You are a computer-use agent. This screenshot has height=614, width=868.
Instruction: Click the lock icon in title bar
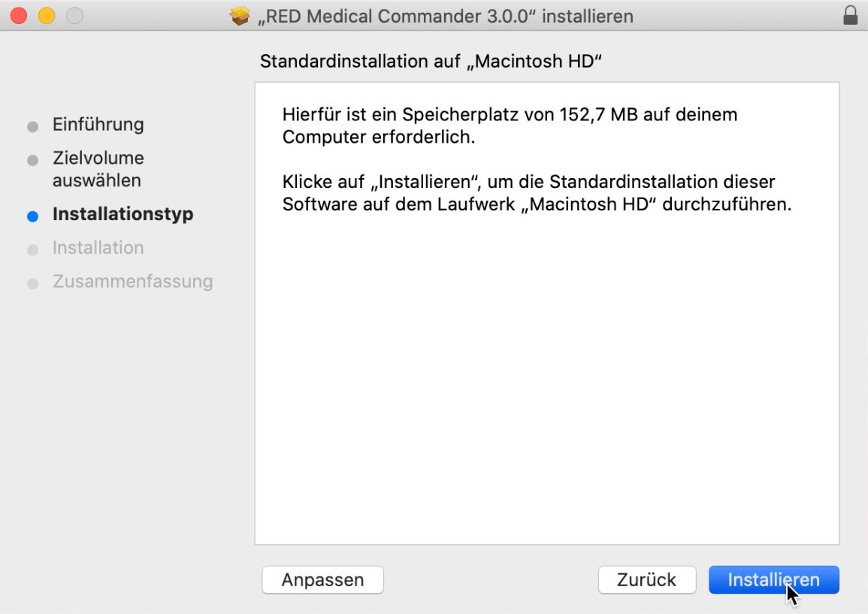click(x=851, y=16)
